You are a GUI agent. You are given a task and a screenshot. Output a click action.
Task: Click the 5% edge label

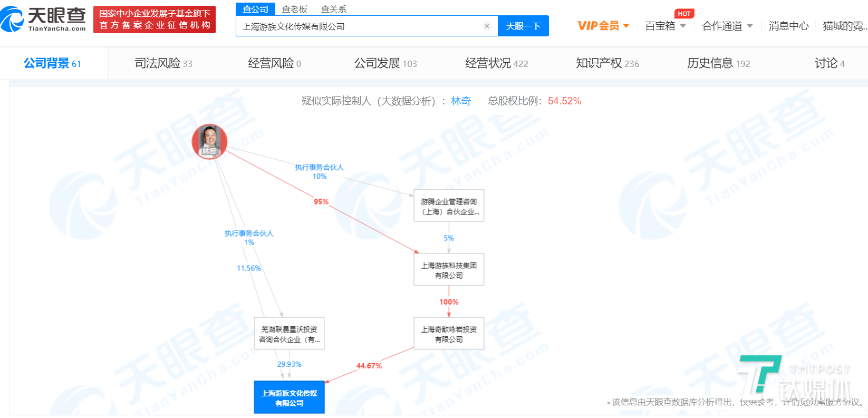(449, 238)
